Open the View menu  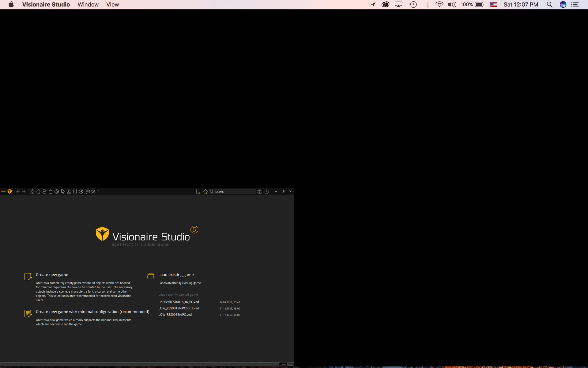tap(113, 5)
